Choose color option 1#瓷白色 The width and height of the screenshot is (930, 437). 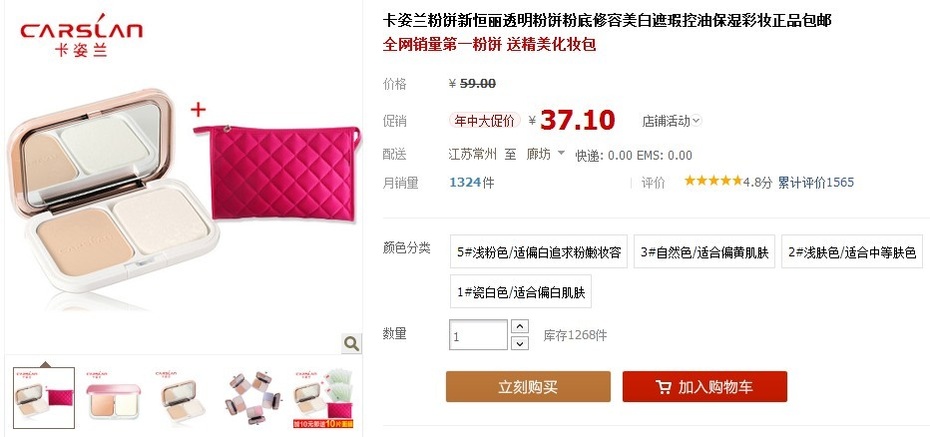[521, 291]
